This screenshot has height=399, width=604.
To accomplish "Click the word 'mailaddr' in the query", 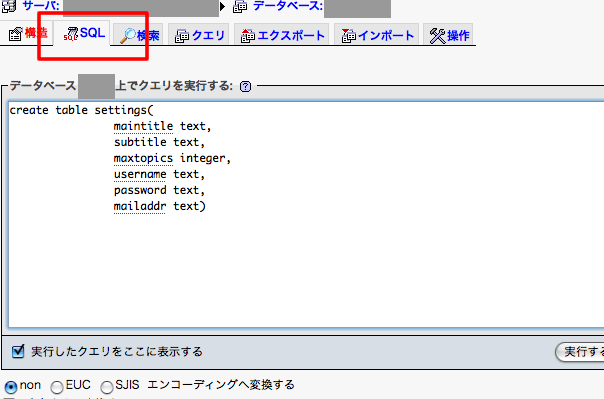I will click(140, 206).
